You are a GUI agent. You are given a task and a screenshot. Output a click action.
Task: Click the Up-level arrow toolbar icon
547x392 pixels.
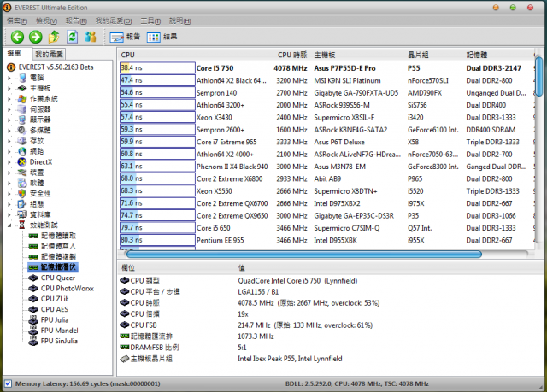click(54, 37)
